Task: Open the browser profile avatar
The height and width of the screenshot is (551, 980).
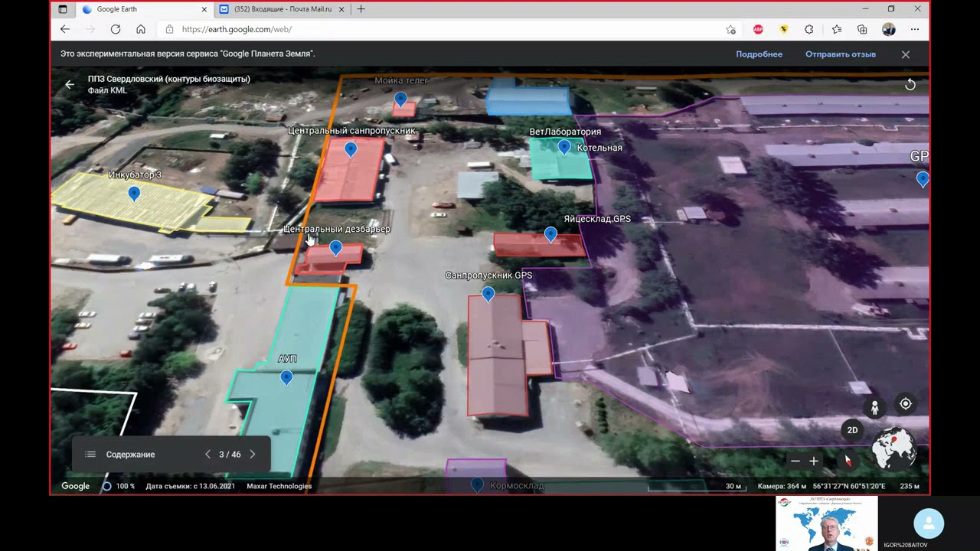Action: (x=889, y=29)
